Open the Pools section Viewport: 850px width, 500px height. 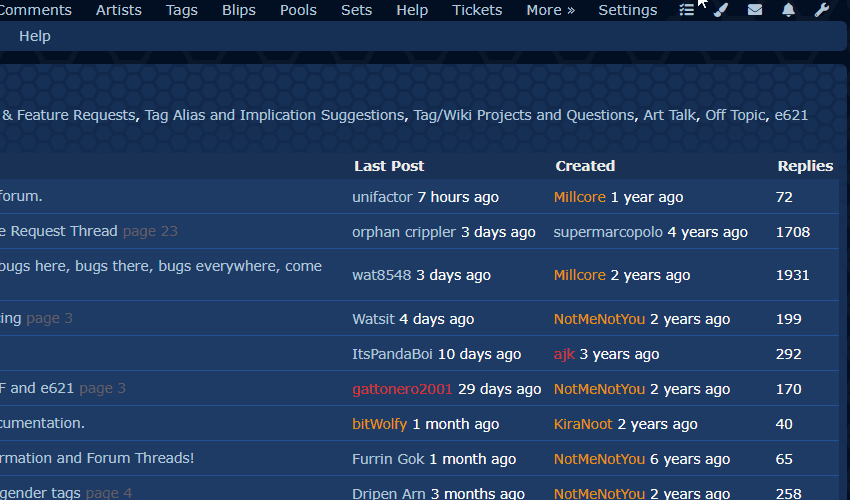tap(298, 10)
